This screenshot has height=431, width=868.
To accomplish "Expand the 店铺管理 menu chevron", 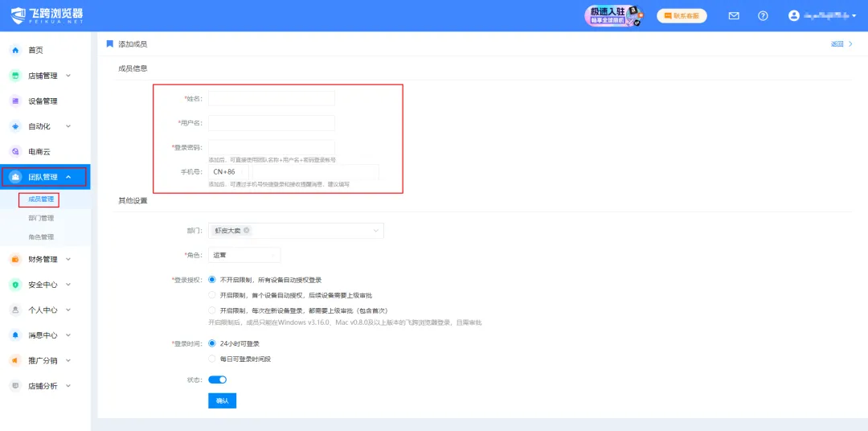I will pyautogui.click(x=68, y=76).
